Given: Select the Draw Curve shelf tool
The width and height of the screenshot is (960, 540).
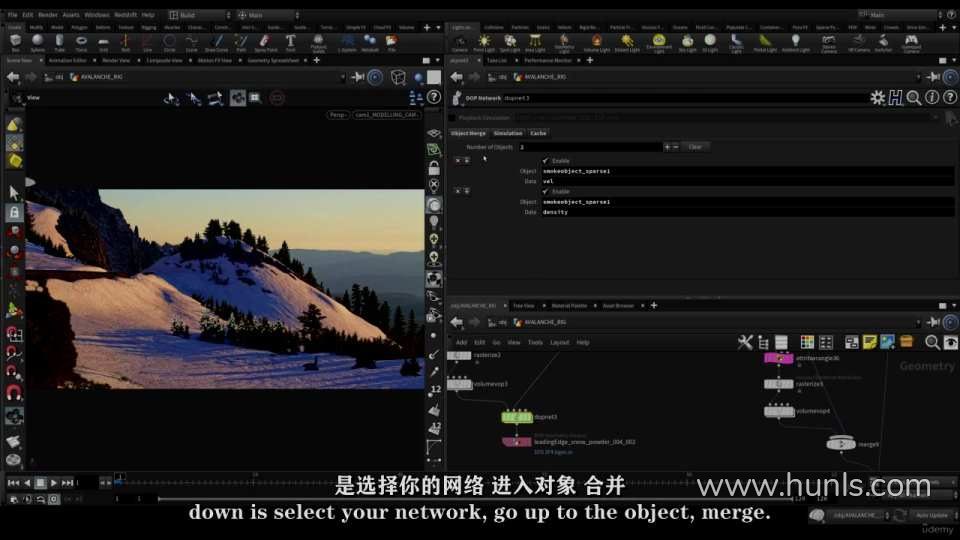Looking at the screenshot, I should pos(216,42).
